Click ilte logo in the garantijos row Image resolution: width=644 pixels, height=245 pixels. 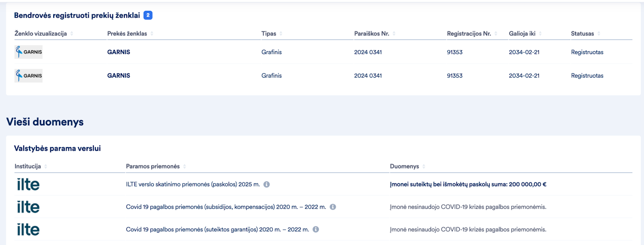pos(28,229)
